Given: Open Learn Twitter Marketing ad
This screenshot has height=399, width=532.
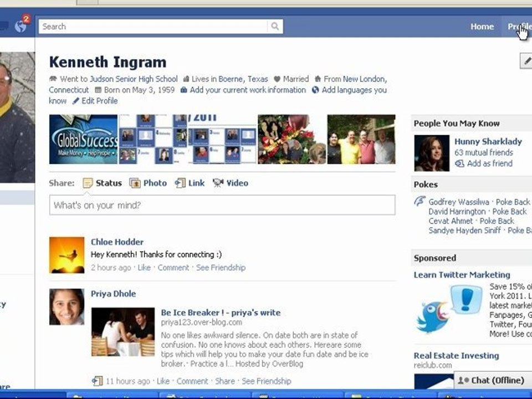Looking at the screenshot, I should click(x=462, y=275).
